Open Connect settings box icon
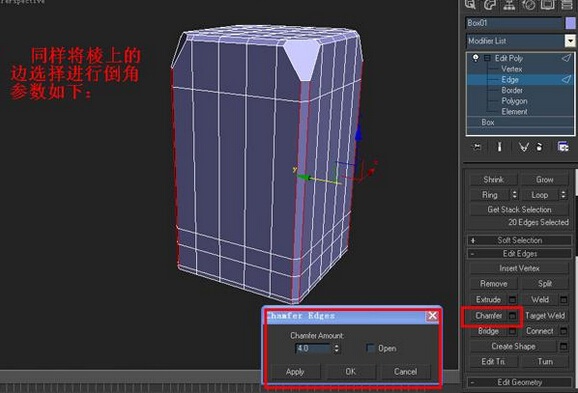This screenshot has width=578, height=393. pyautogui.click(x=564, y=331)
